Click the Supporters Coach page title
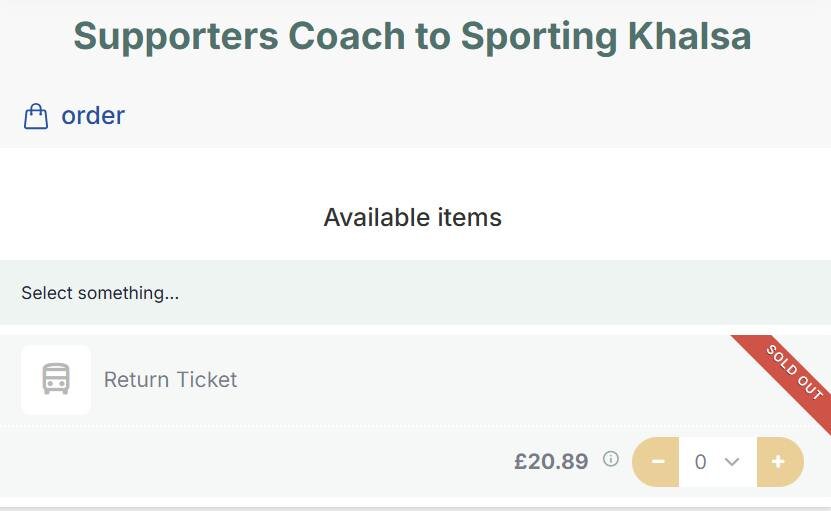831x511 pixels. [x=413, y=37]
